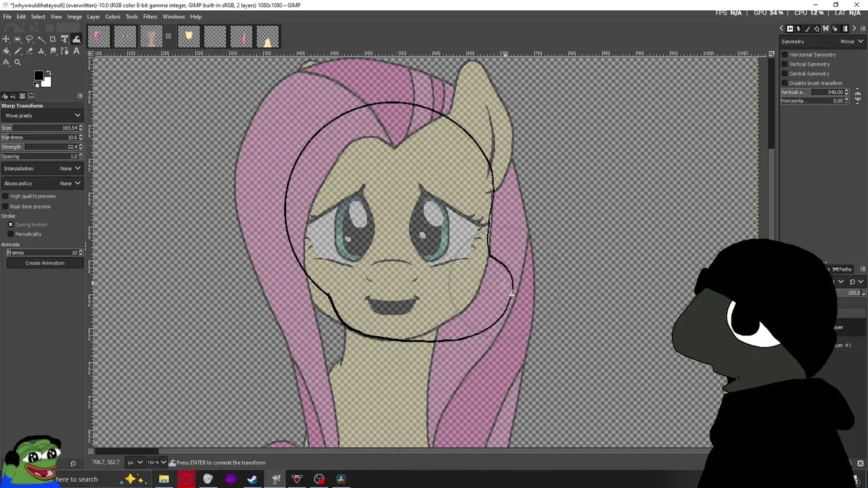868x488 pixels.
Task: Open the Gradients dock tab icon
Action: [x=845, y=28]
